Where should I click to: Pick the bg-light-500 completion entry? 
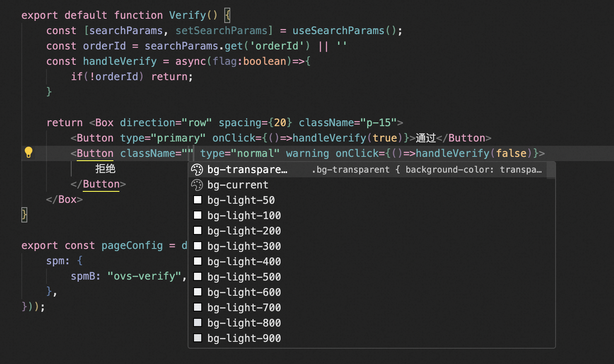point(368,277)
